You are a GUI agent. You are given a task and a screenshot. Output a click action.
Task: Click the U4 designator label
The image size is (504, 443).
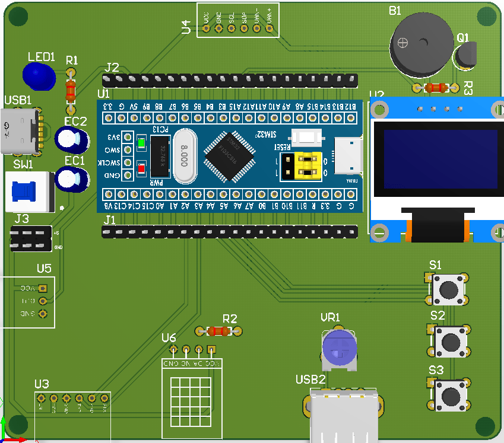point(186,27)
